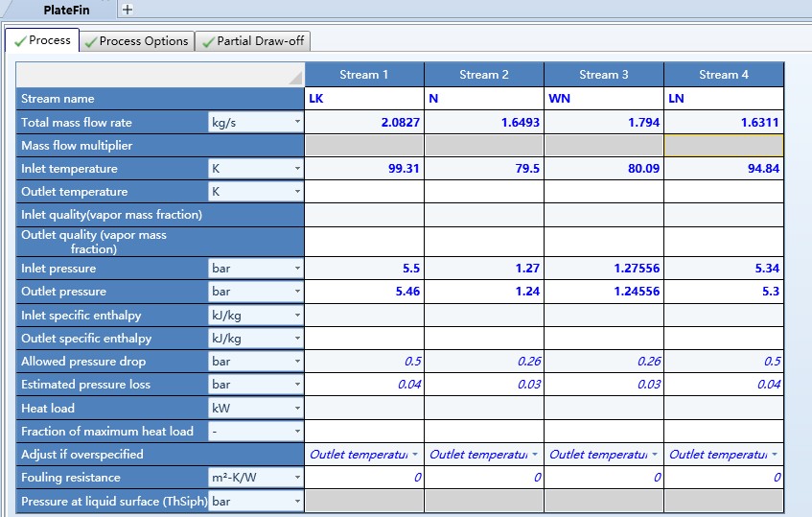This screenshot has width=812, height=517.
Task: Click the Stream 1 column header
Action: pyautogui.click(x=364, y=74)
